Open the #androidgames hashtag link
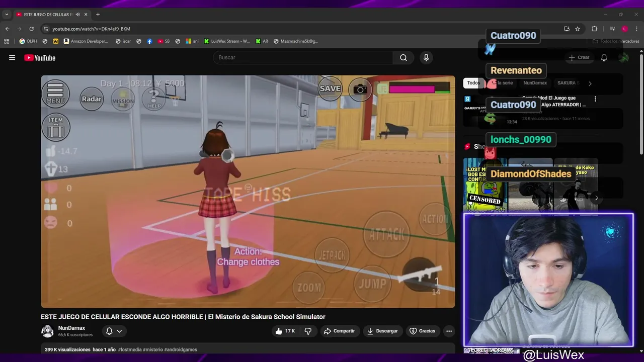The width and height of the screenshot is (644, 362). coord(181,349)
